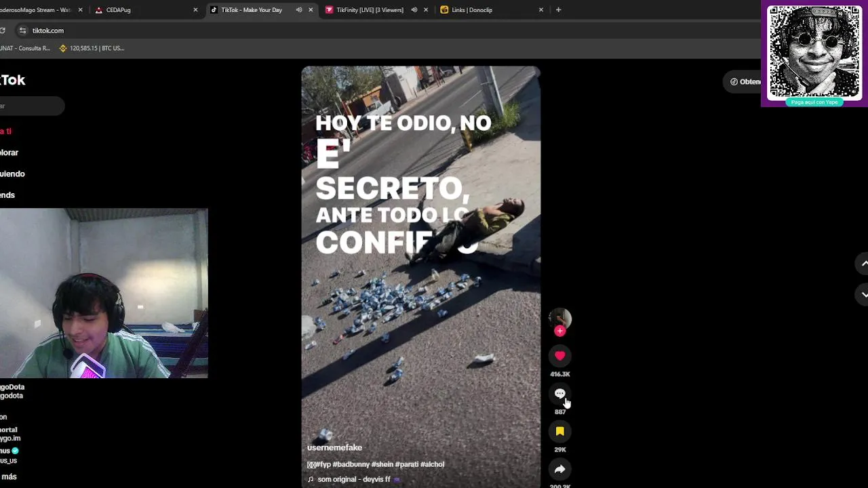This screenshot has width=868, height=488.
Task: Open the #shein hashtag
Action: (382, 464)
